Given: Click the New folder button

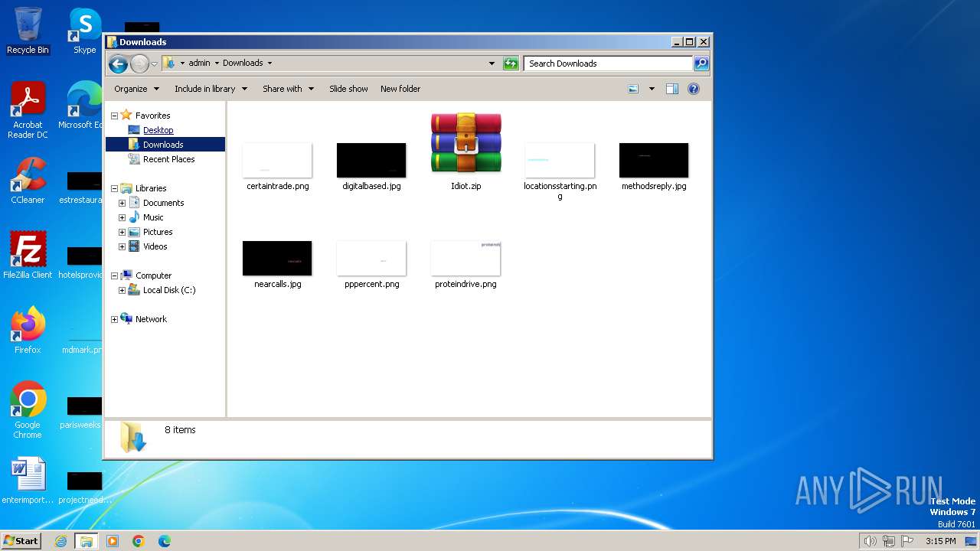Looking at the screenshot, I should tap(400, 89).
